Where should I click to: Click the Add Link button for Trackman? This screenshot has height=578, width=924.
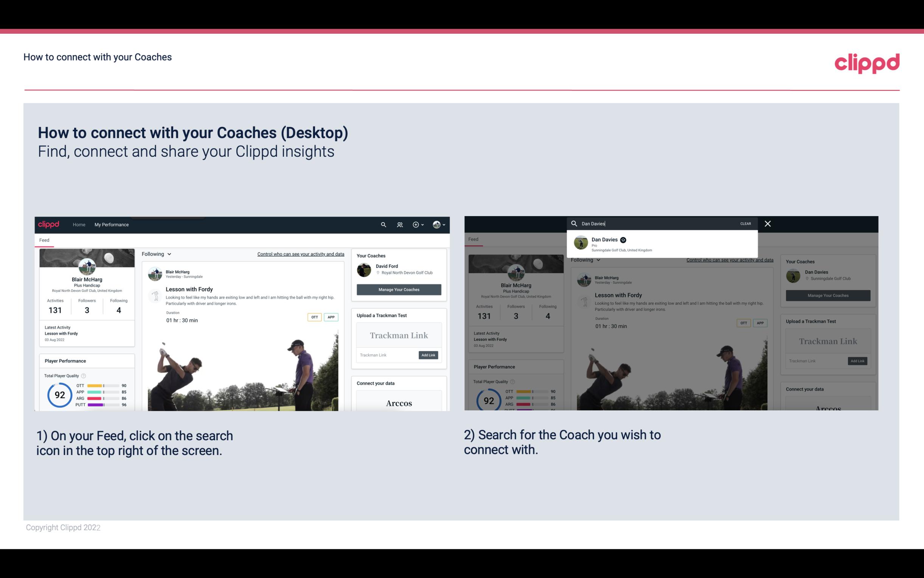tap(429, 354)
